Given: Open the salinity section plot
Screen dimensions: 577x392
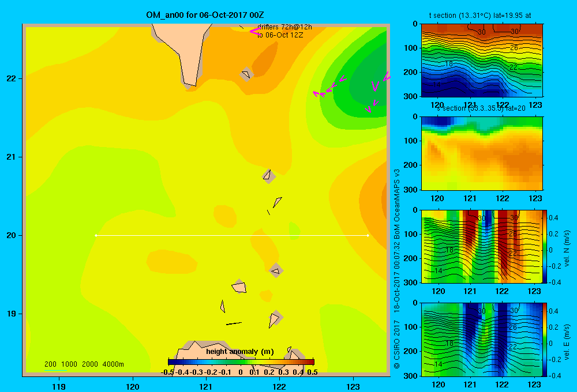Looking at the screenshot, I should click(x=482, y=153).
